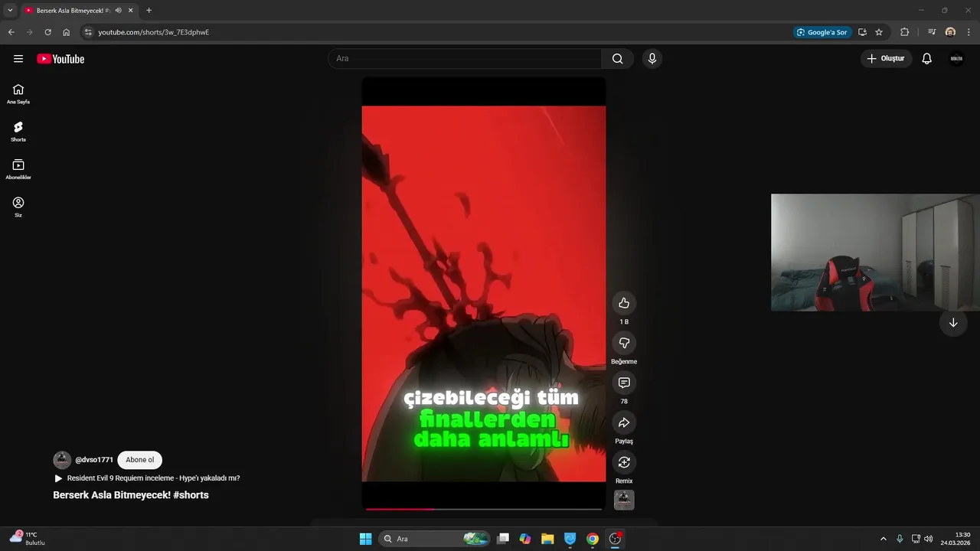Go to next Short with down arrow

[953, 323]
